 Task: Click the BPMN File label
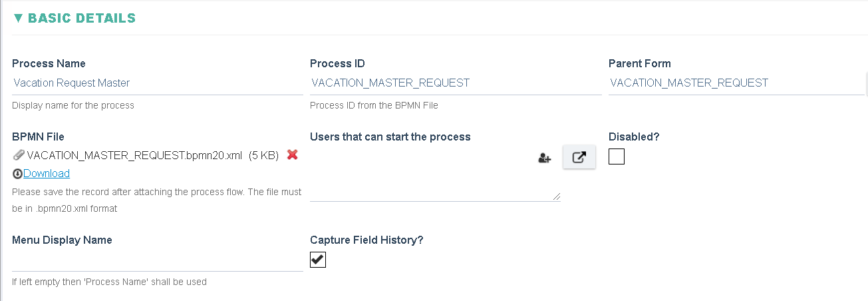click(38, 137)
